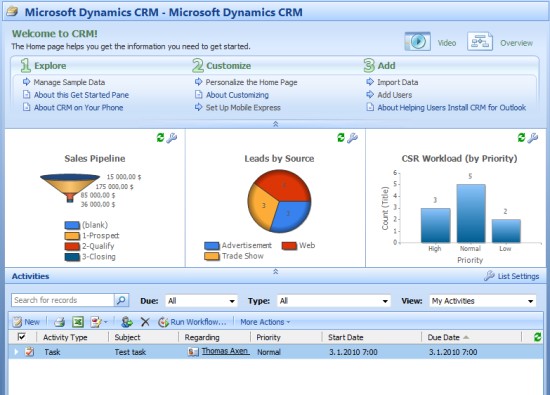The height and width of the screenshot is (395, 550).
Task: Open the Video tutorial icon
Action: tap(417, 41)
